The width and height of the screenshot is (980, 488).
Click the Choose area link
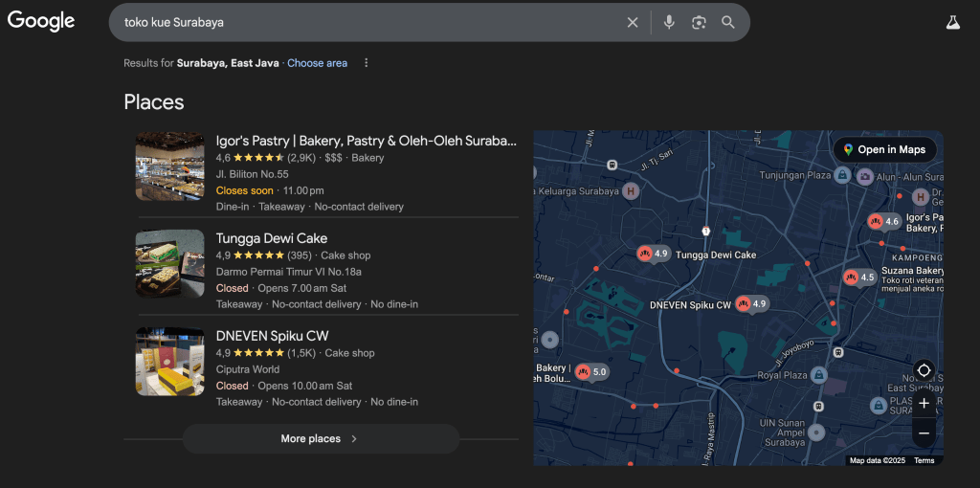pyautogui.click(x=317, y=63)
